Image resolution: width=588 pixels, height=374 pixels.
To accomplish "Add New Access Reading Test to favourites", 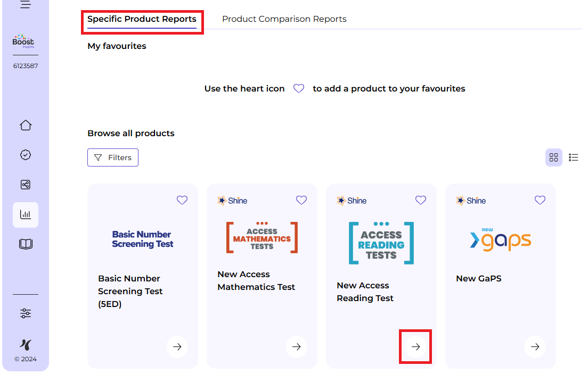I will pos(421,200).
